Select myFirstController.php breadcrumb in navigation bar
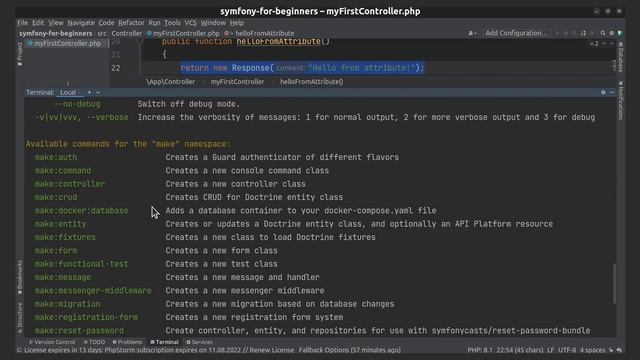The width and height of the screenshot is (640, 360). click(183, 33)
